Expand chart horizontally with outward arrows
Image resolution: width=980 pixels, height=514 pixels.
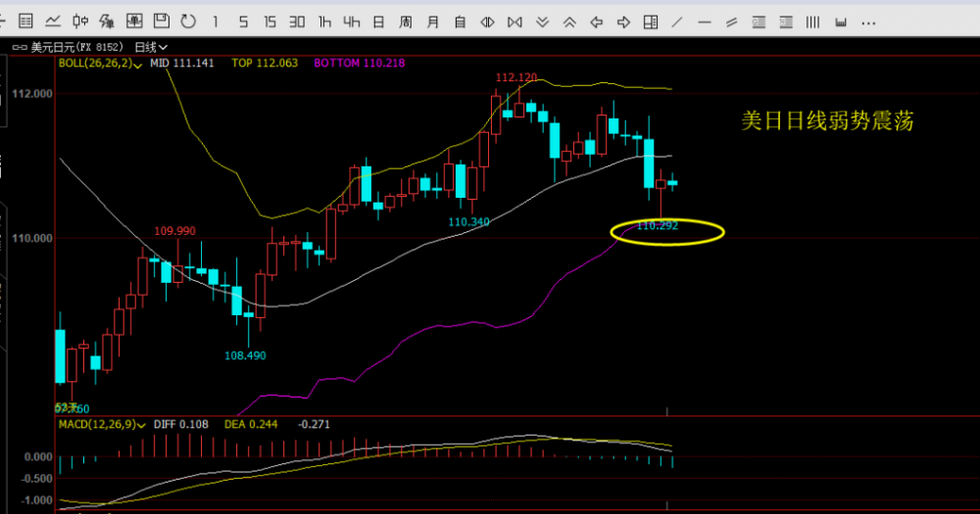tap(487, 22)
